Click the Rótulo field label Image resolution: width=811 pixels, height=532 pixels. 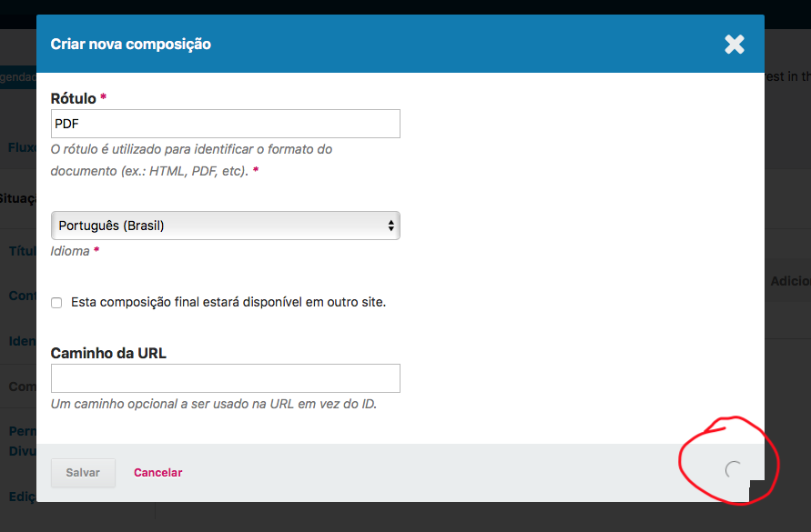(74, 98)
